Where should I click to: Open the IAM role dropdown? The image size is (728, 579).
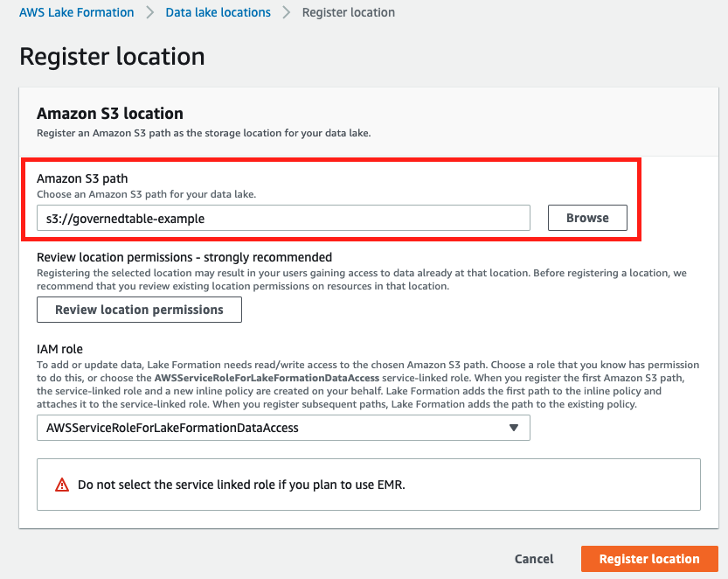(x=283, y=428)
